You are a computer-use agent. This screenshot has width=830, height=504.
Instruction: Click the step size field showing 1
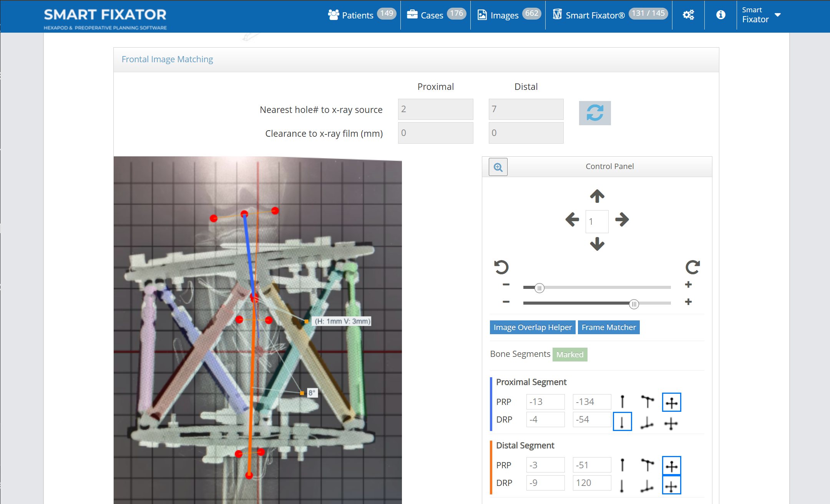(x=597, y=221)
